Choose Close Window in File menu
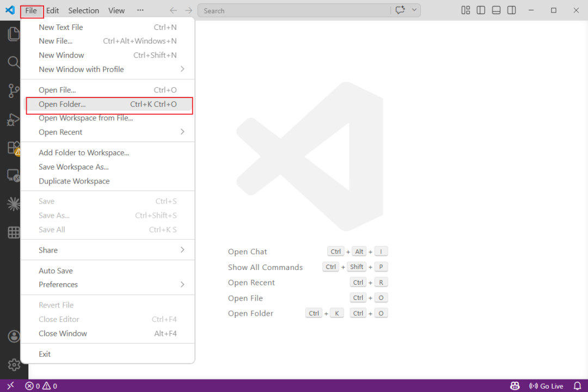 (x=108, y=334)
